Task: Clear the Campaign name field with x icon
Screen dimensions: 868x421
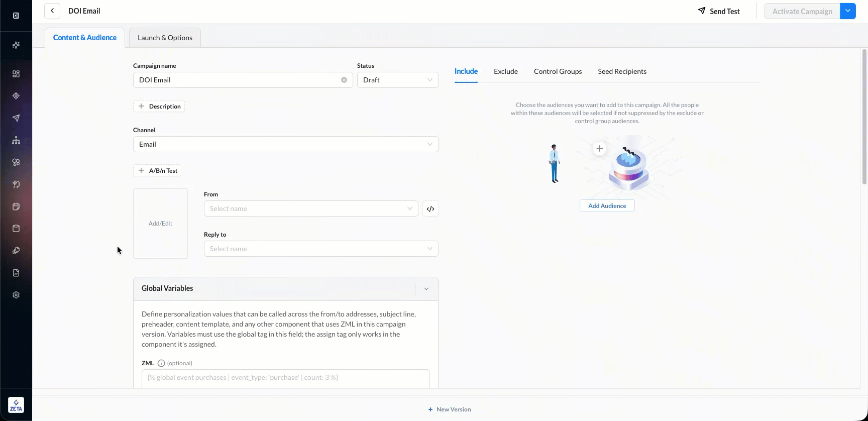Action: pos(344,80)
